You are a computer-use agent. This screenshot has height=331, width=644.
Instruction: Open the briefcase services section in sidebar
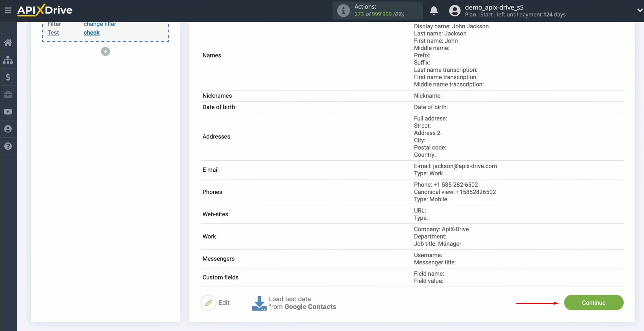[x=8, y=94]
